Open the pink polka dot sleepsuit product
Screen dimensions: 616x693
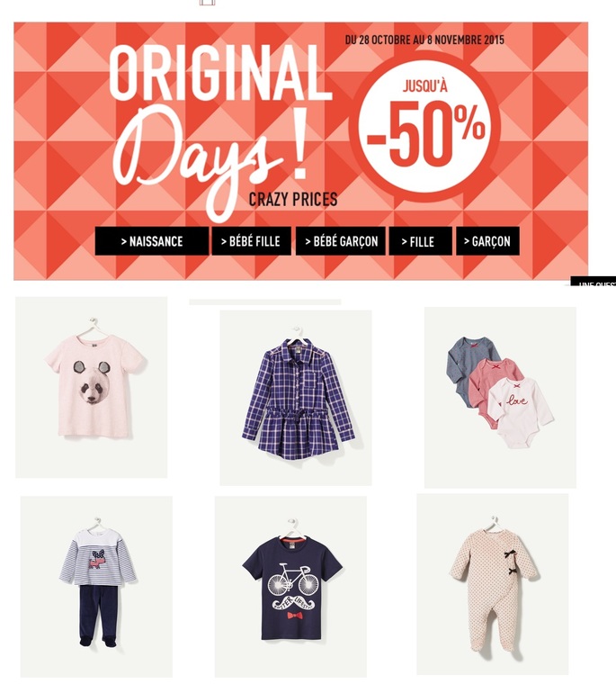point(493,584)
